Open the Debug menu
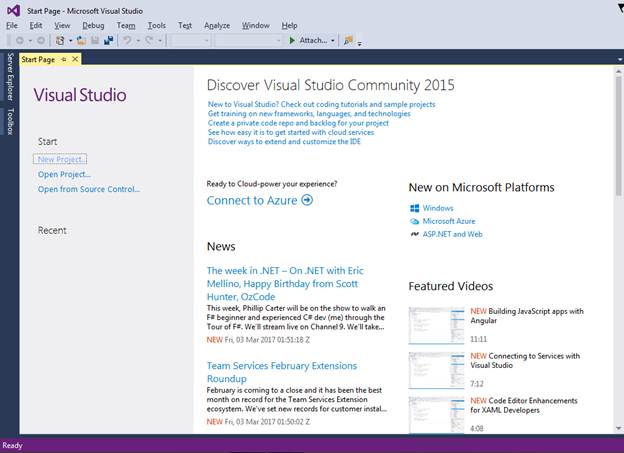This screenshot has width=624, height=453. 93,25
